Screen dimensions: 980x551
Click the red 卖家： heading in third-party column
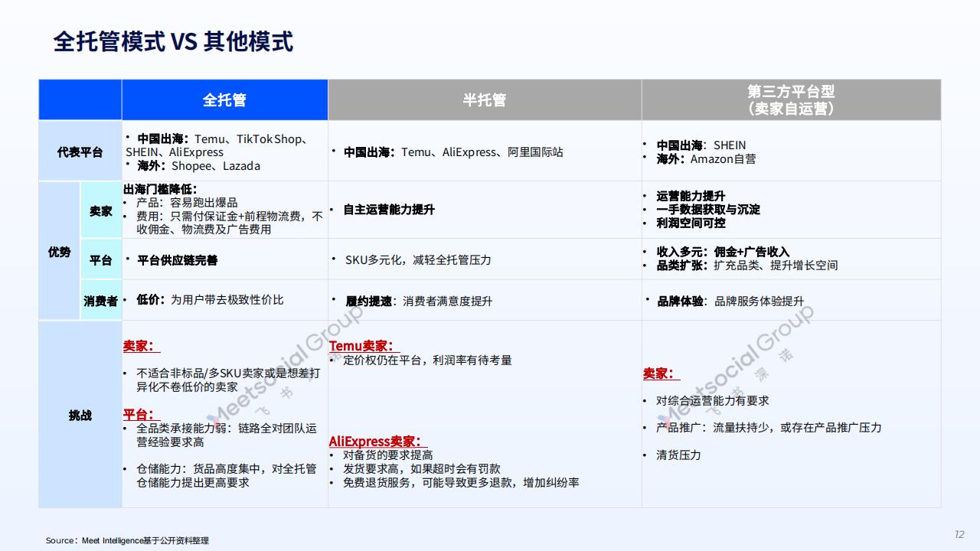661,373
